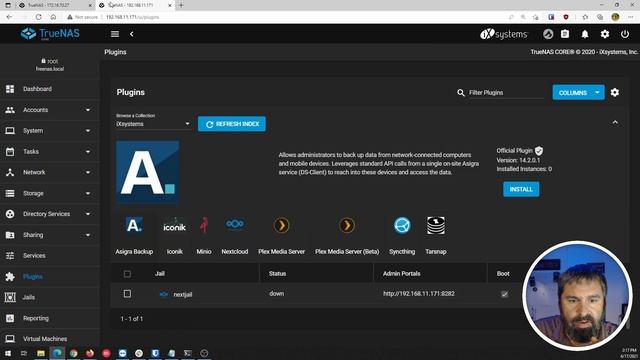
Task: Select the Plex Media Server plugin
Action: coord(281,225)
